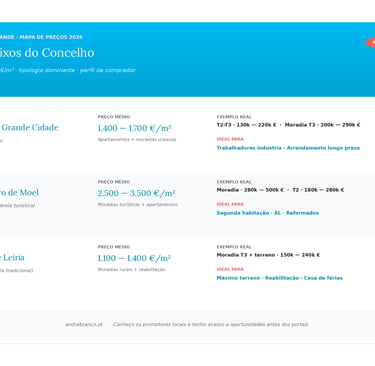This screenshot has width=375, height=366.
Task: Click 'Preço Médio' label above 2.500 — 3.500
Action: 114,182
